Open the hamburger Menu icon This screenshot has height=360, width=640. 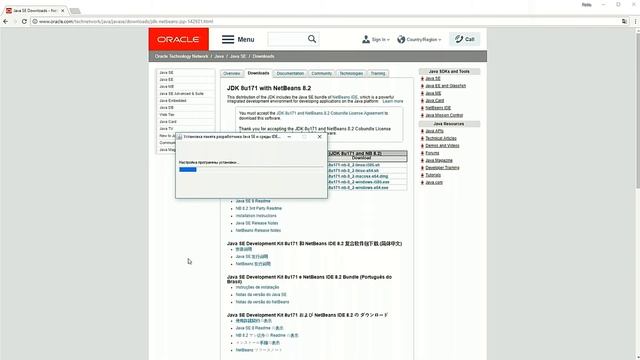click(x=228, y=39)
